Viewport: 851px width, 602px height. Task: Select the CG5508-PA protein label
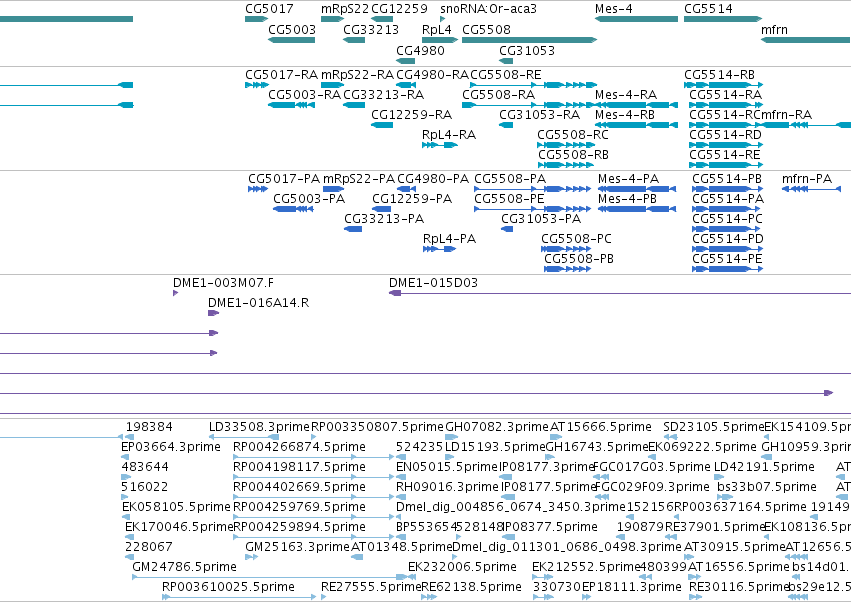coord(510,179)
